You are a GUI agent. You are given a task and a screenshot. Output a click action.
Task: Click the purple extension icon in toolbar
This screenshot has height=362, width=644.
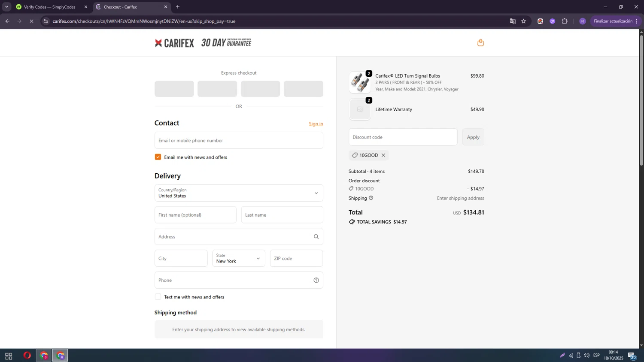553,21
